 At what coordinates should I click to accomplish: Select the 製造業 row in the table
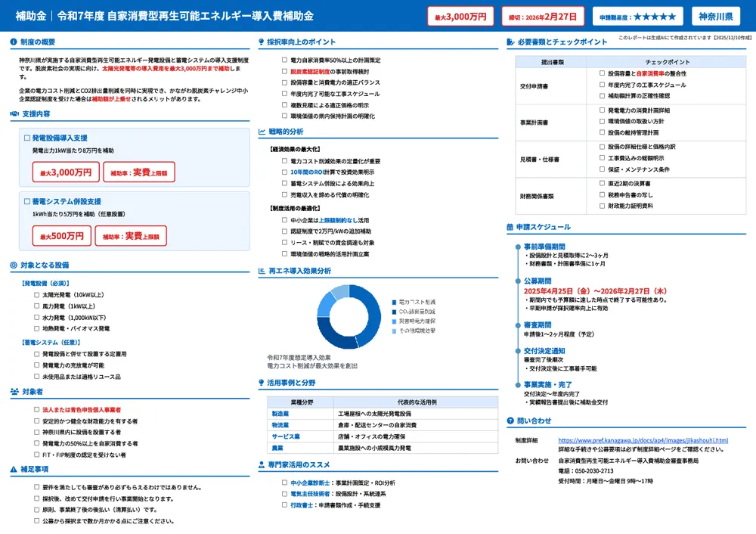(x=280, y=414)
